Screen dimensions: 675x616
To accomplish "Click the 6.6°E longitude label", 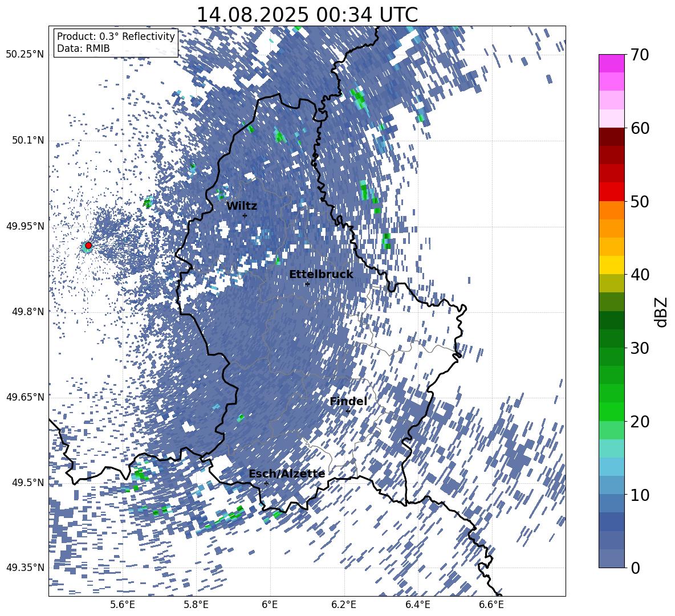I will (491, 605).
